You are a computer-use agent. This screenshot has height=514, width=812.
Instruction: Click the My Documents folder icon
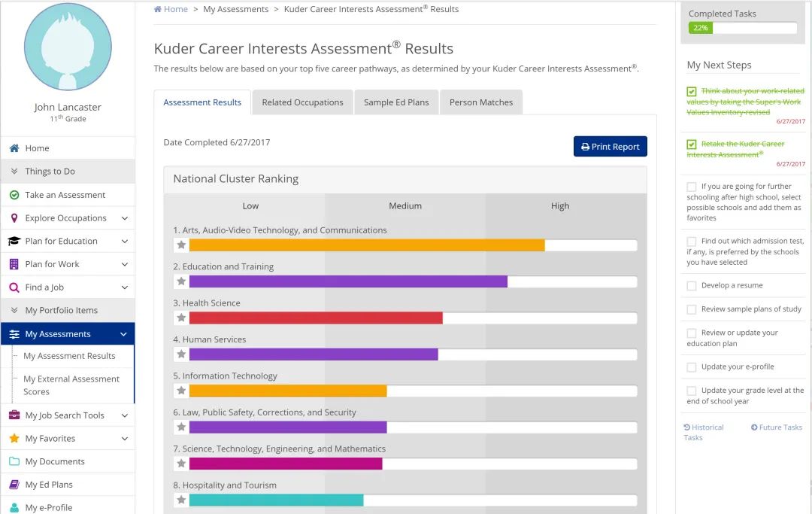(14, 461)
